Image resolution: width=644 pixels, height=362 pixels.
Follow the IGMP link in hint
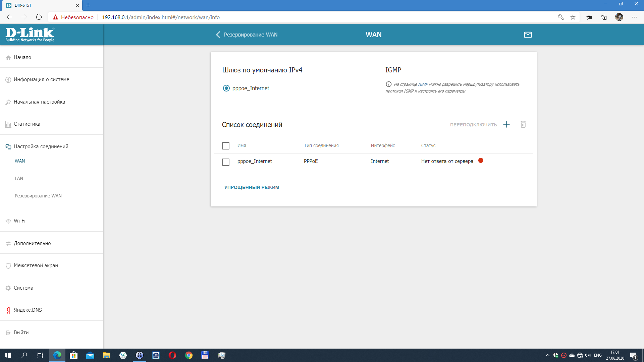point(423,84)
